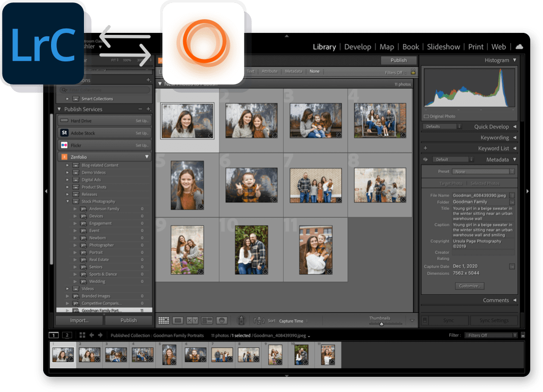
Task: Select the Painter spray-can tool
Action: pyautogui.click(x=241, y=320)
